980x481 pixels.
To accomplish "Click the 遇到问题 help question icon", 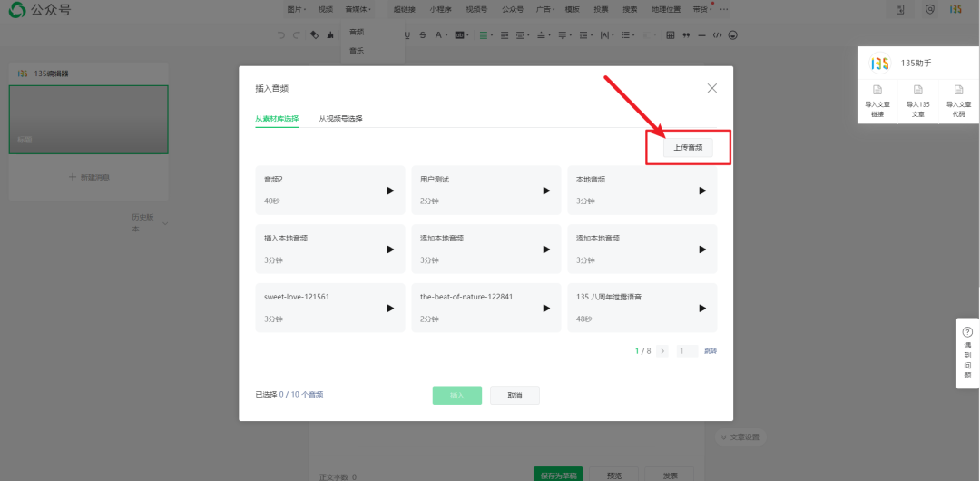I will pyautogui.click(x=967, y=332).
